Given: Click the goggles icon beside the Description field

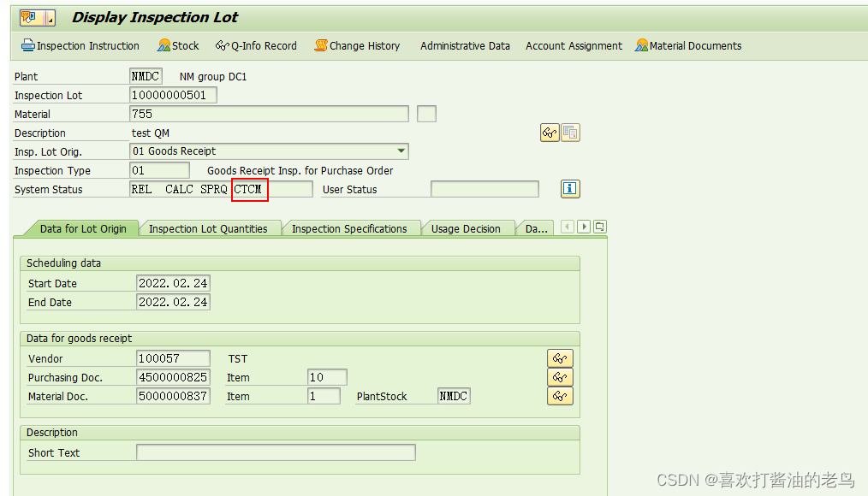Looking at the screenshot, I should coord(549,132).
